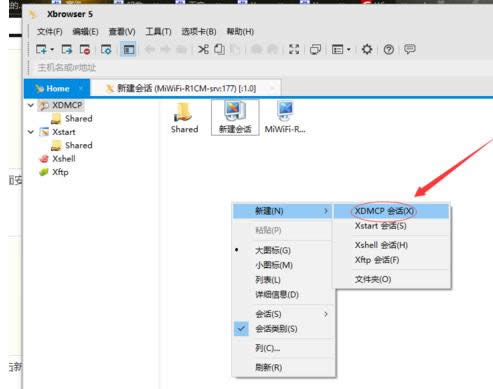The width and height of the screenshot is (493, 389).
Task: Open the 选项卡(B) menu
Action: 199,32
